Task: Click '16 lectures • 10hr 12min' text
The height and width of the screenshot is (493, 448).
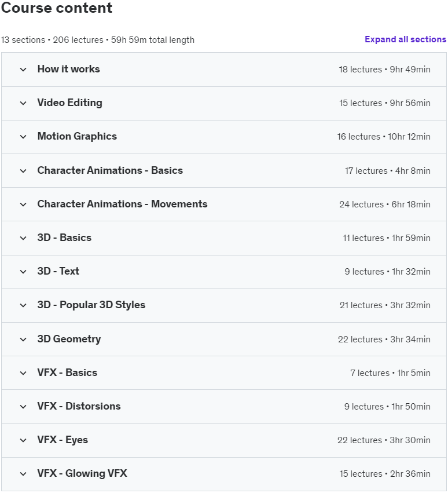Action: click(x=384, y=137)
